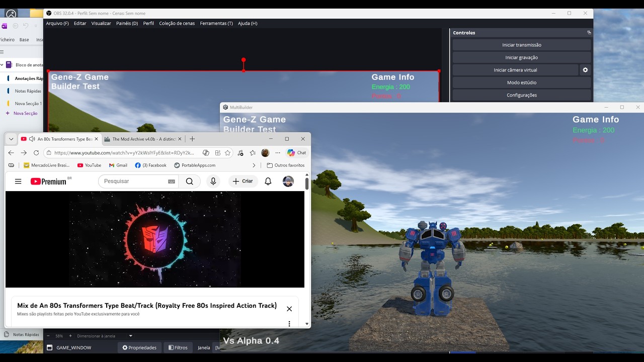Screen dimensions: 644x362
Task: Add page to favorites with star icon
Action: [x=227, y=153]
